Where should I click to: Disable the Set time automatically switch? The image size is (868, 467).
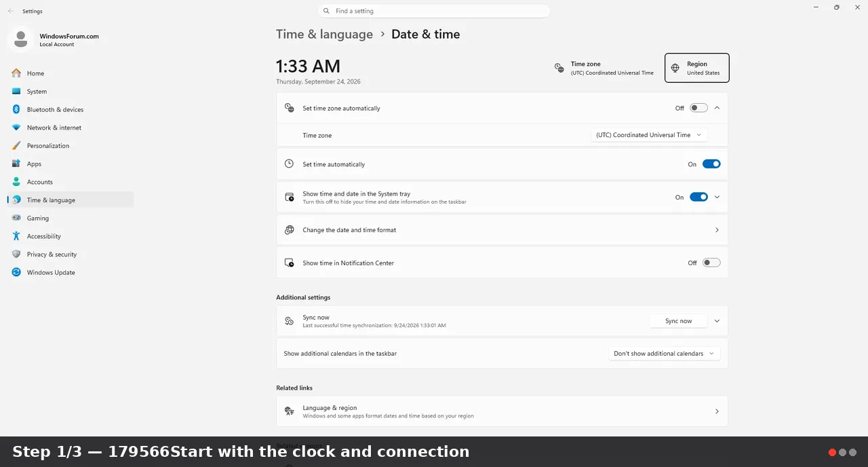[711, 164]
